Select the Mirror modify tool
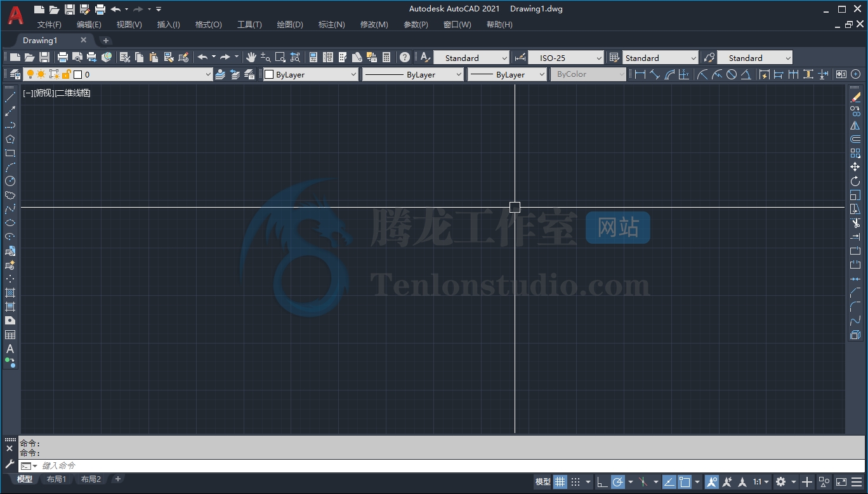868x494 pixels. (855, 125)
